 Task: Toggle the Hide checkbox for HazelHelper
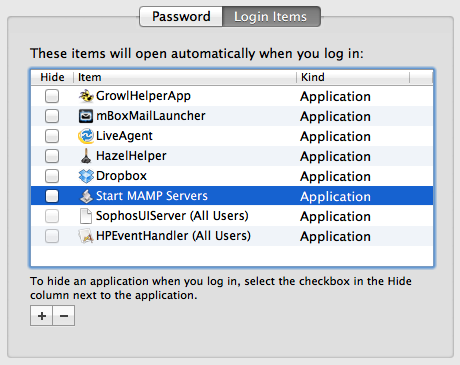(x=52, y=156)
